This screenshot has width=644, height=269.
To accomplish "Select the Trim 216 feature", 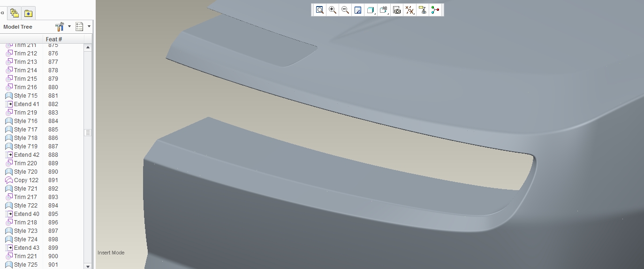I will coord(21,87).
